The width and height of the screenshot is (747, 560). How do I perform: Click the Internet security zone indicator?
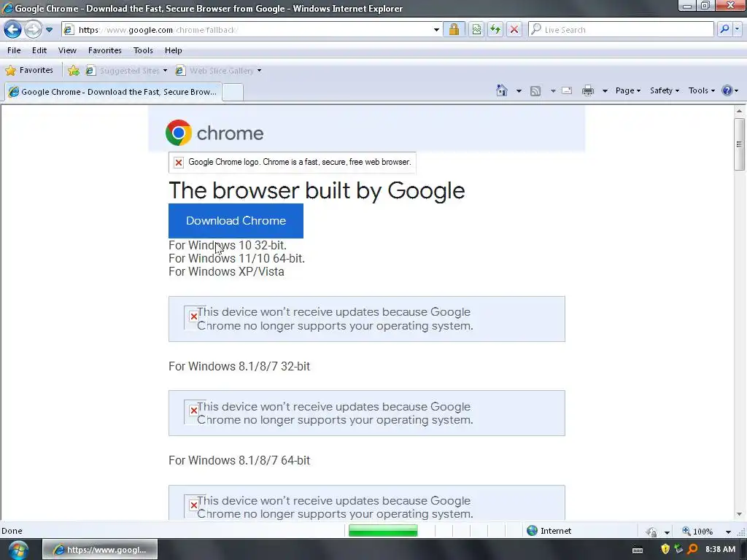549,531
